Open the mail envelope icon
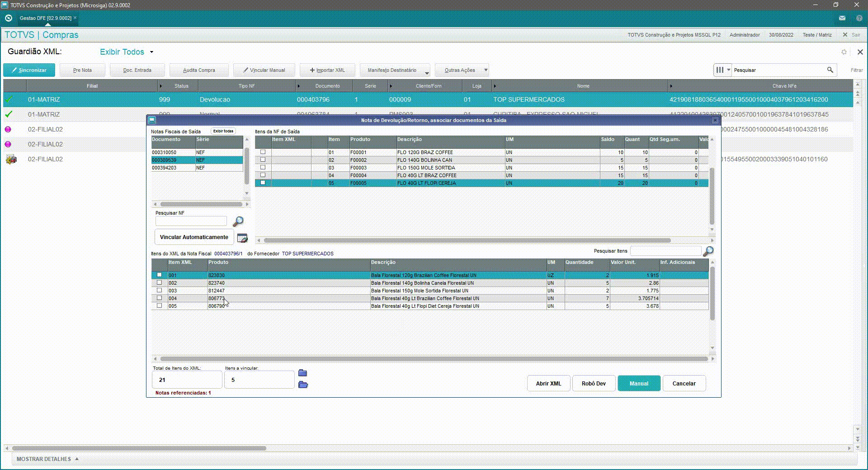This screenshot has width=868, height=470. pos(842,18)
